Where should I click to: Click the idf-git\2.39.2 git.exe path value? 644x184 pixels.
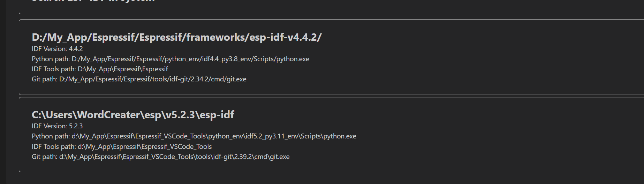[174, 157]
